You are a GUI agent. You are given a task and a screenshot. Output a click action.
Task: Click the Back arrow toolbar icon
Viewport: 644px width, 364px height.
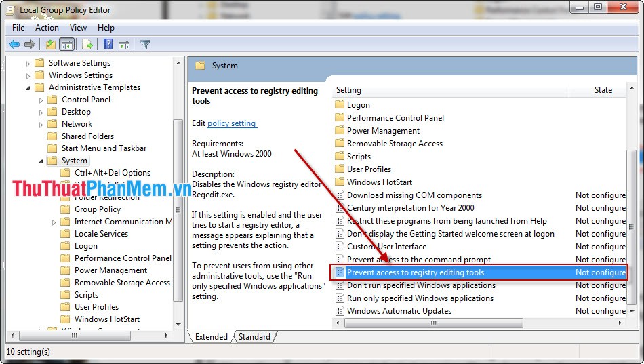pos(14,44)
